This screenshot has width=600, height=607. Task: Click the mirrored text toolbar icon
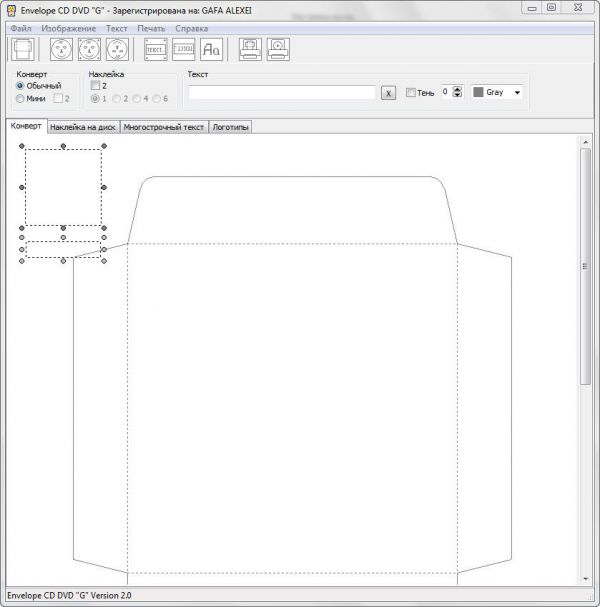[x=183, y=50]
